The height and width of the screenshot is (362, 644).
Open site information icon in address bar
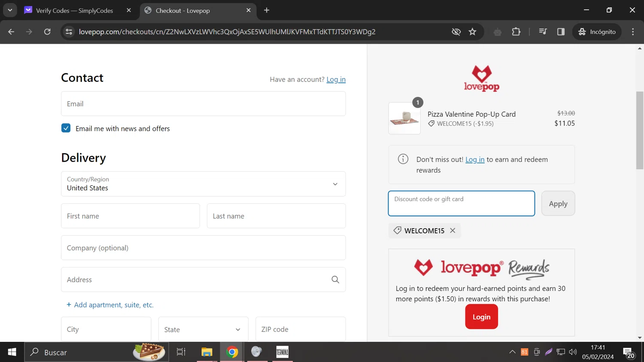pyautogui.click(x=69, y=32)
